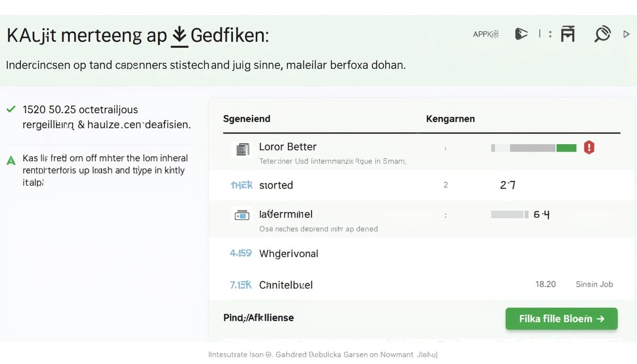Click the green Filka fille Bloem button
The width and height of the screenshot is (637, 364).
[x=561, y=319]
